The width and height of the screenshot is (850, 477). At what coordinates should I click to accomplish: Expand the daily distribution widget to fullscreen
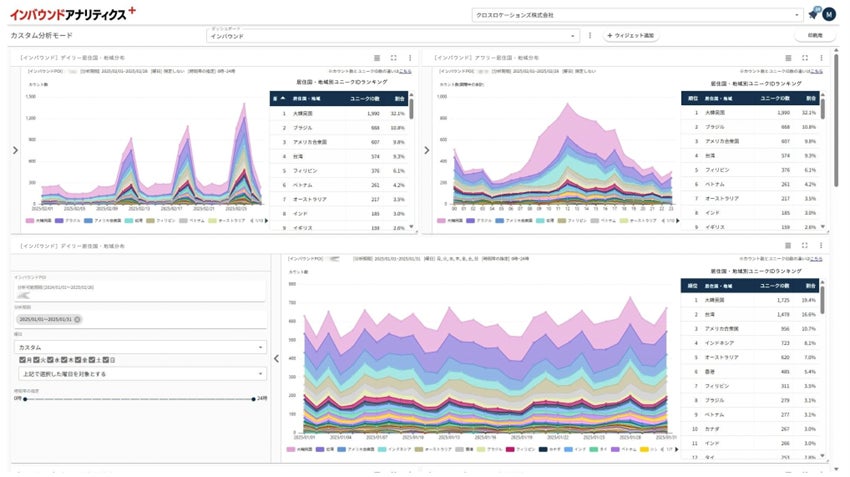point(393,58)
